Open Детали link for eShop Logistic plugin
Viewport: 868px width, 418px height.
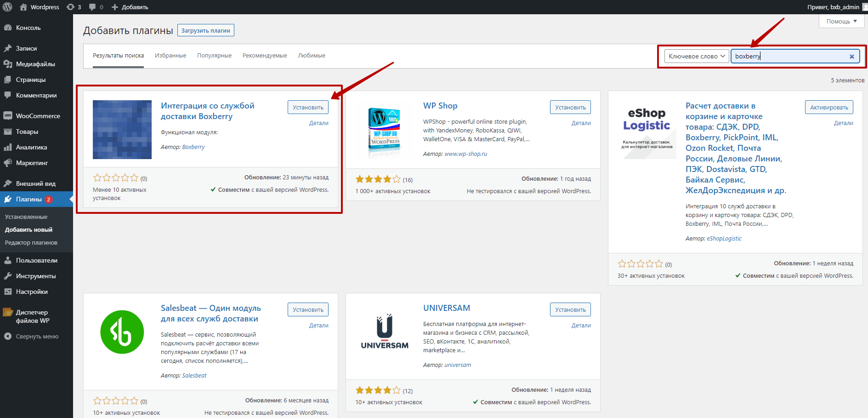[844, 123]
